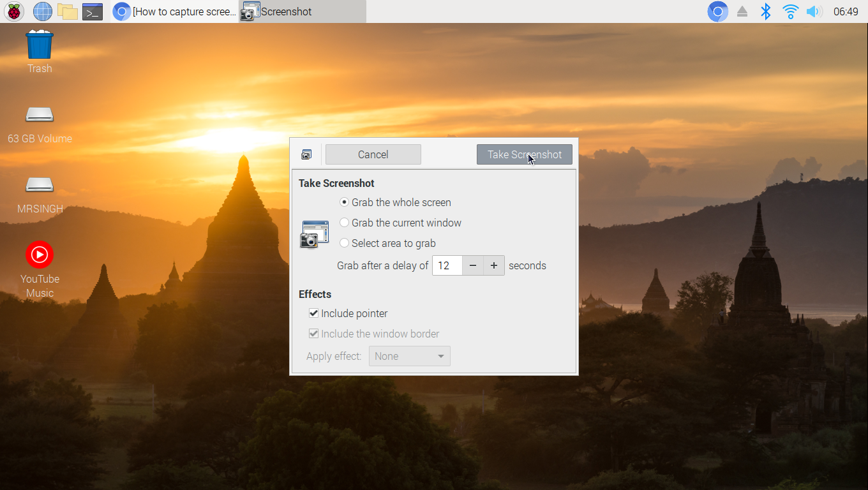
Task: Open the File Manager folder icon
Action: tap(67, 11)
